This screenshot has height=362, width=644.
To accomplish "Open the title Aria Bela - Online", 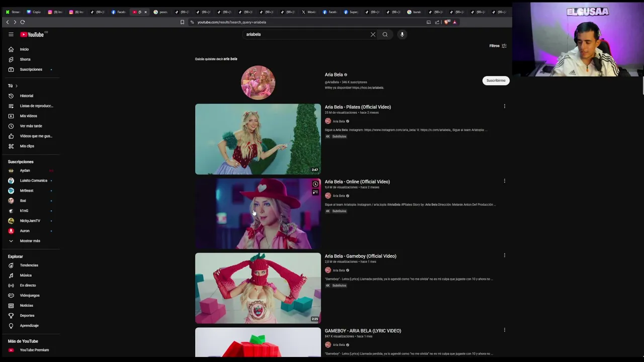I will (357, 182).
